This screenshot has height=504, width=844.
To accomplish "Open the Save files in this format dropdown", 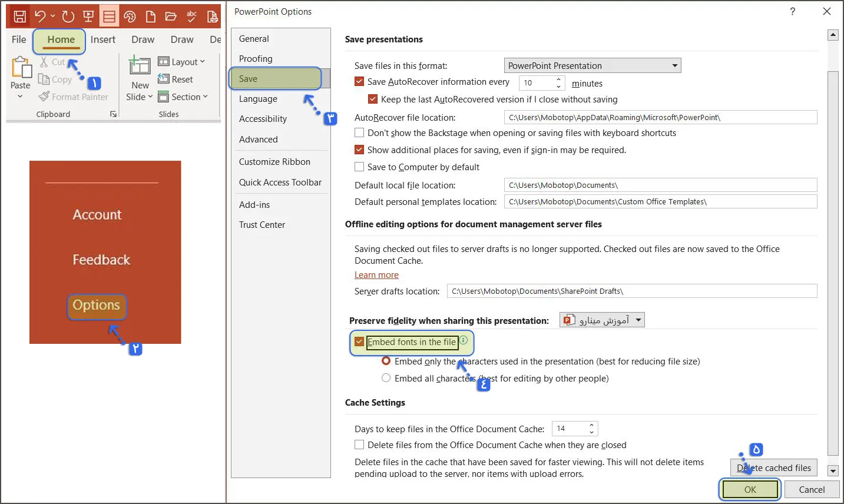I will point(593,65).
